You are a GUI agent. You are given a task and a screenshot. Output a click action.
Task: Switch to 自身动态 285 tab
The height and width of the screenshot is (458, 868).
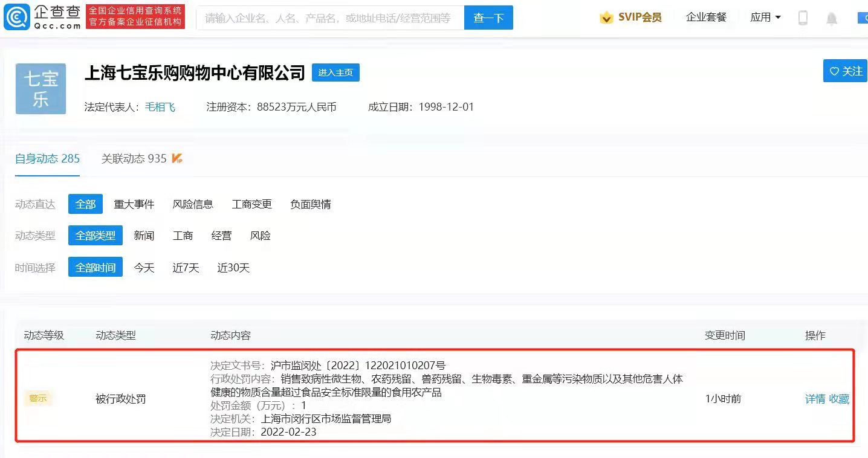point(48,158)
